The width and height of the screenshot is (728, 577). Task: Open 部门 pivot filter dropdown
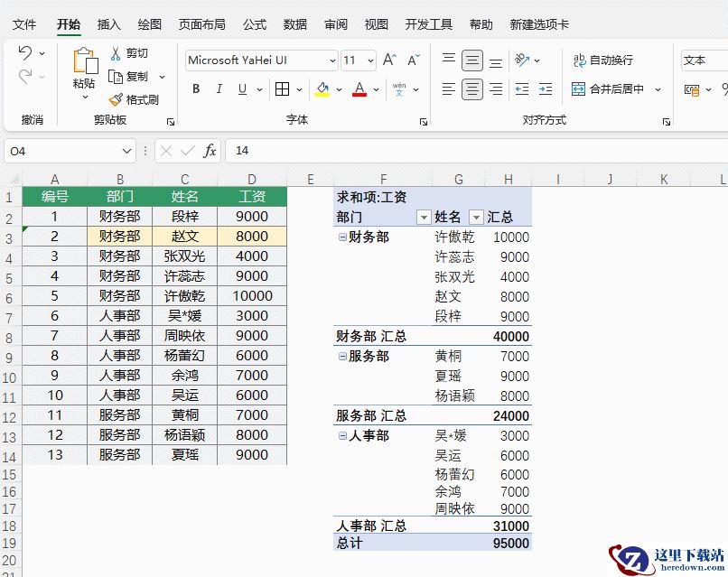point(423,217)
